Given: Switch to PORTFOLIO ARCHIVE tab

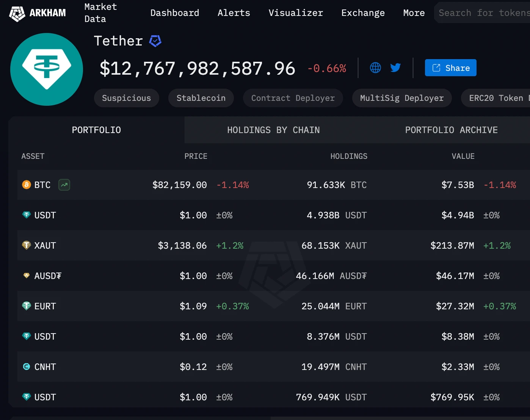Looking at the screenshot, I should [451, 130].
